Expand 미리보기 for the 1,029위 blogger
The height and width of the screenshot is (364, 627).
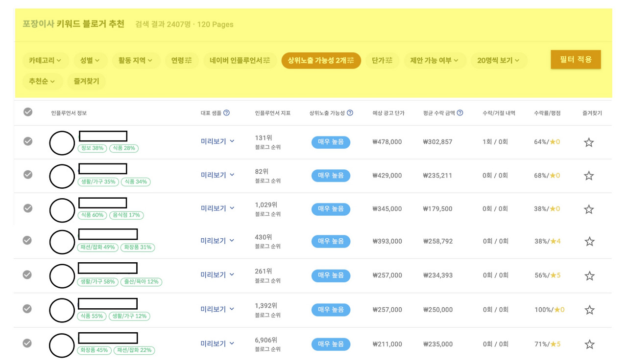click(x=217, y=208)
